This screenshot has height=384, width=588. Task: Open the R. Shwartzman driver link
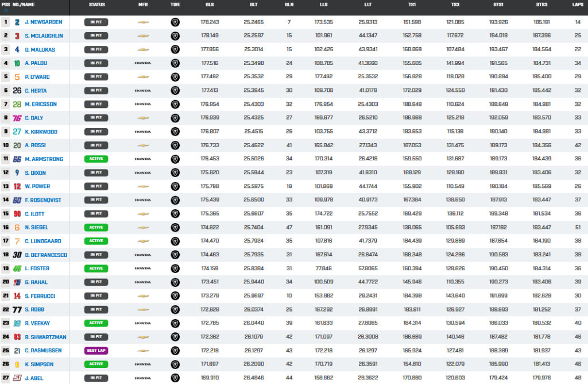[45, 337]
